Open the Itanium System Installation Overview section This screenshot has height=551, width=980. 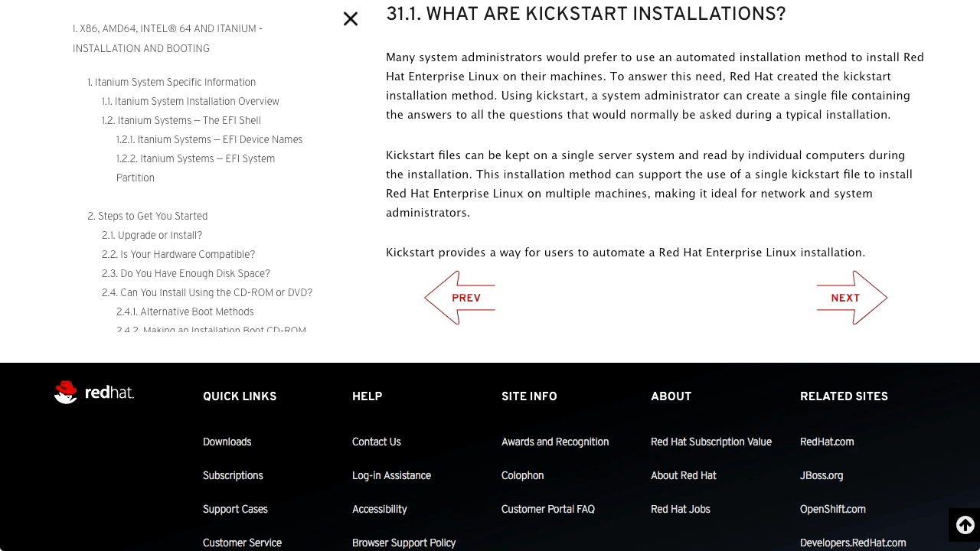[189, 101]
